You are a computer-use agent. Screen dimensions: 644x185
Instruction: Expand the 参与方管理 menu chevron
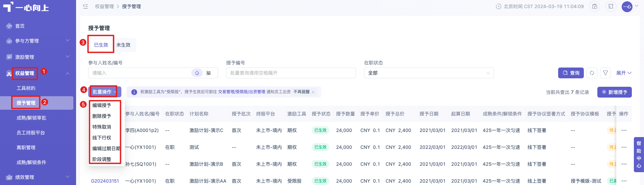point(68,41)
